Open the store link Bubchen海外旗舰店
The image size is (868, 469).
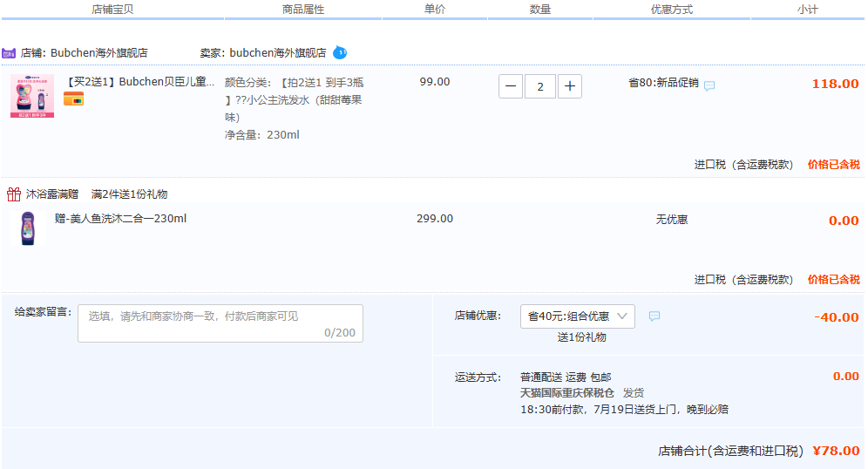point(99,52)
